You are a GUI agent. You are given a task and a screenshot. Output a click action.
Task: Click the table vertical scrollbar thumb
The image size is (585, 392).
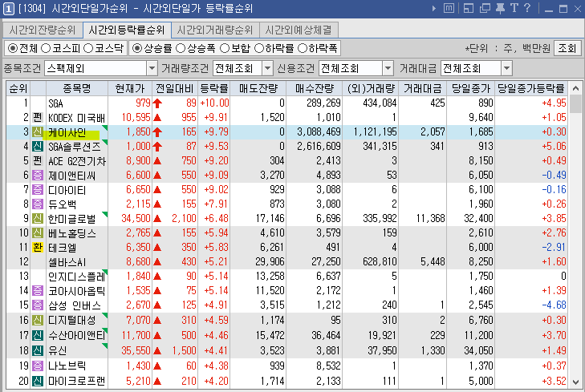(575, 104)
